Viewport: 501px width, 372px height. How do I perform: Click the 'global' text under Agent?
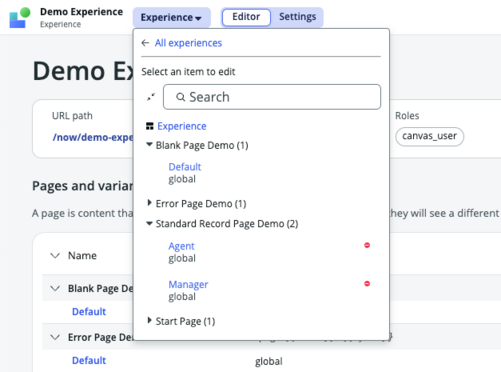(x=182, y=258)
